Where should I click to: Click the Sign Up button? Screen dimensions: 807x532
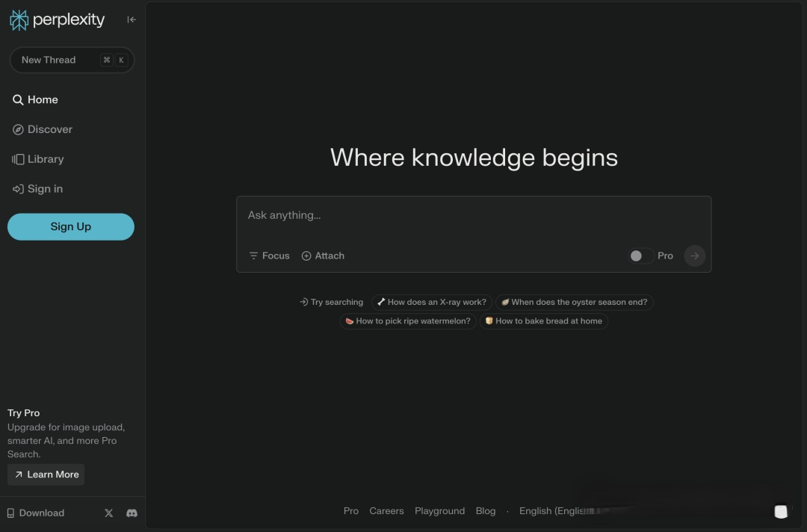click(x=70, y=227)
